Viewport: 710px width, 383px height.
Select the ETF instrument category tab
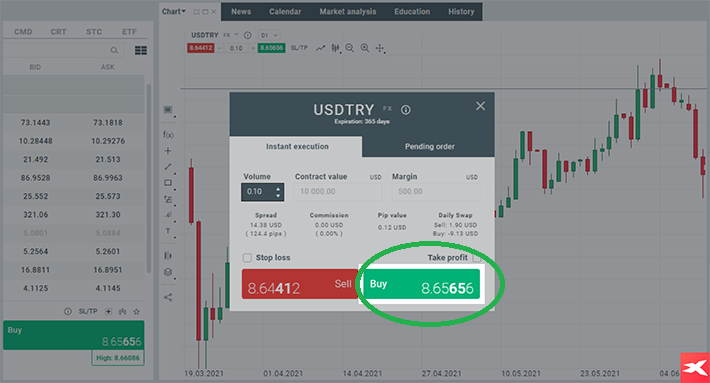(129, 32)
